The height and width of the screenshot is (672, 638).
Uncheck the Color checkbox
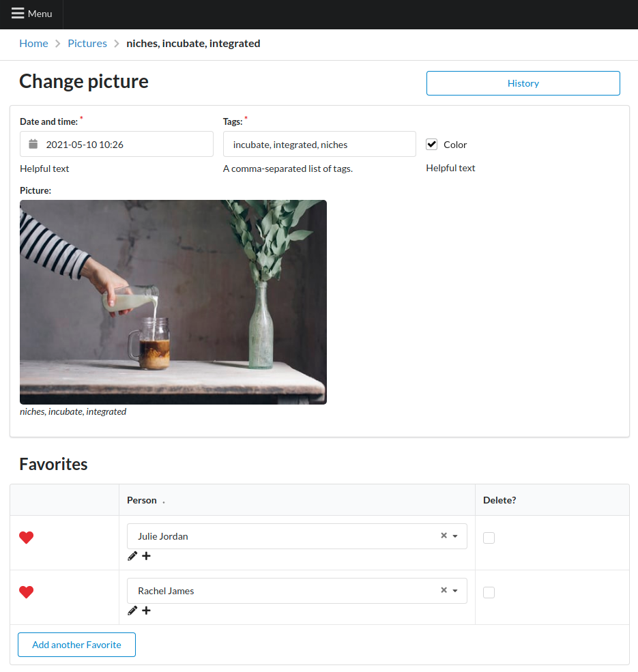click(x=431, y=145)
